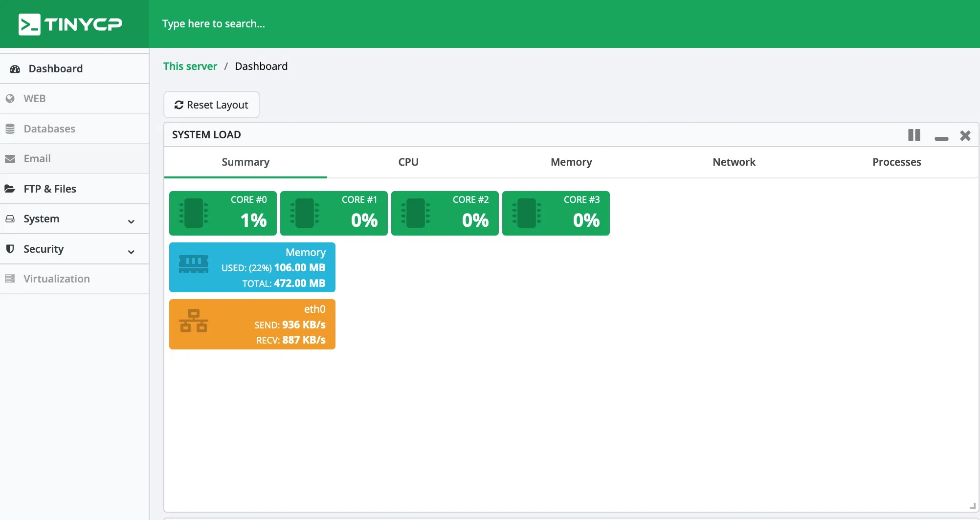
Task: Click the CORE #3 chip icon
Action: coord(527,213)
